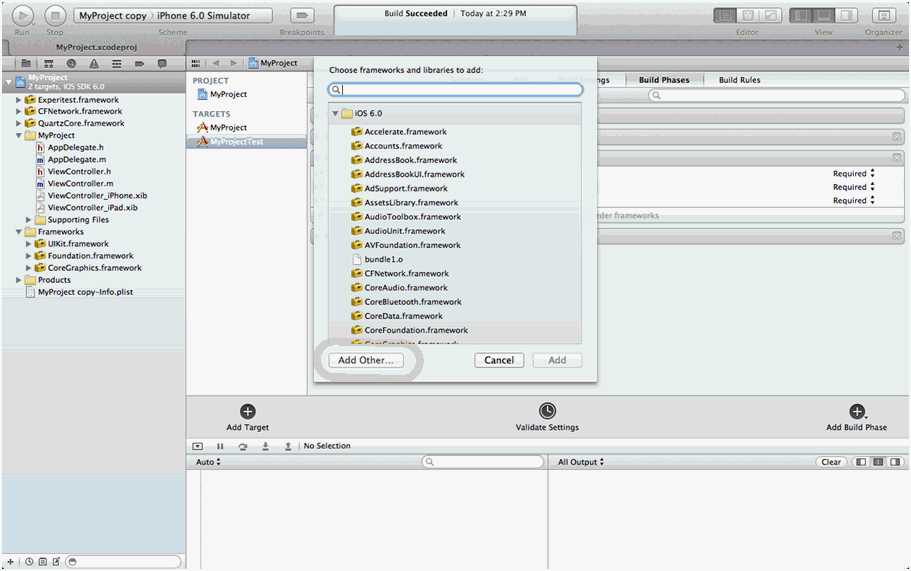Click the Cancel button in the dialog
This screenshot has width=911, height=571.
coord(499,360)
